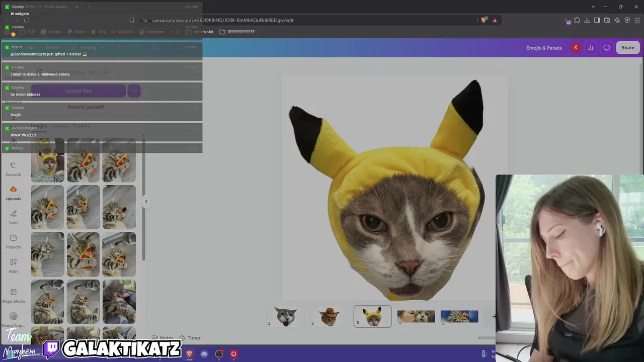Open the 'stream shit' bookmarks folder

coord(200,32)
